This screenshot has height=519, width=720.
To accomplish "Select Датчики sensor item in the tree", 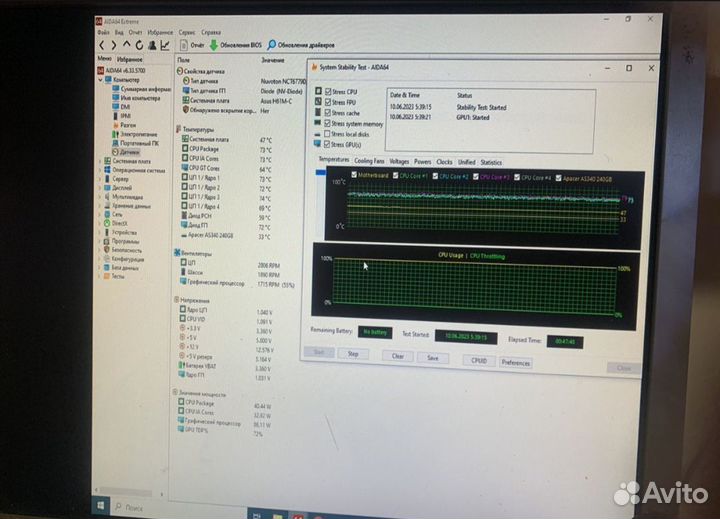I will pyautogui.click(x=126, y=152).
